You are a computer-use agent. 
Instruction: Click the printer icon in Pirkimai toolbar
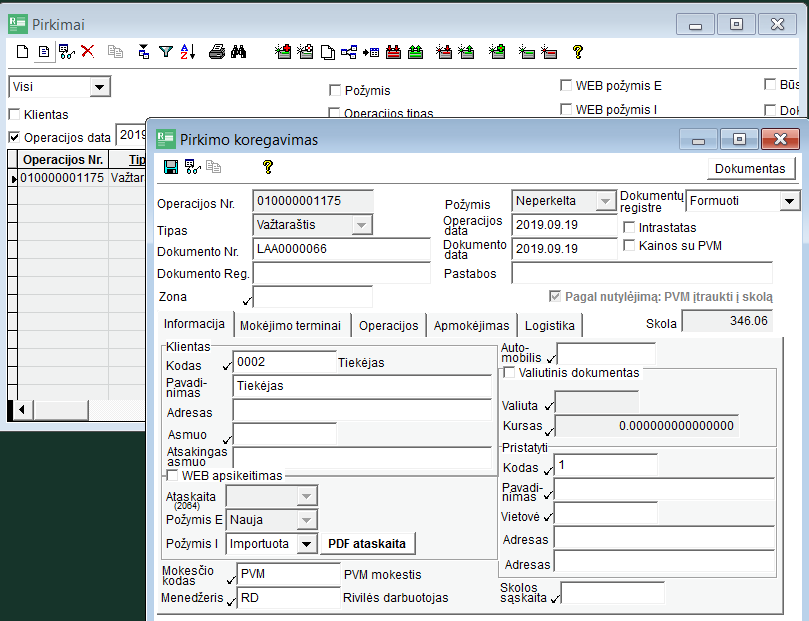coord(217,52)
